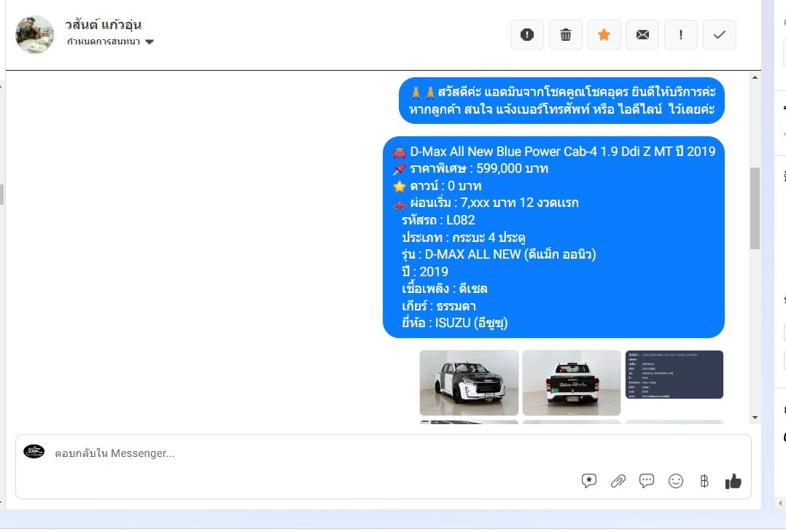Mark conversation as spam with exclamation circle icon
This screenshot has width=786, height=532.
[x=527, y=34]
